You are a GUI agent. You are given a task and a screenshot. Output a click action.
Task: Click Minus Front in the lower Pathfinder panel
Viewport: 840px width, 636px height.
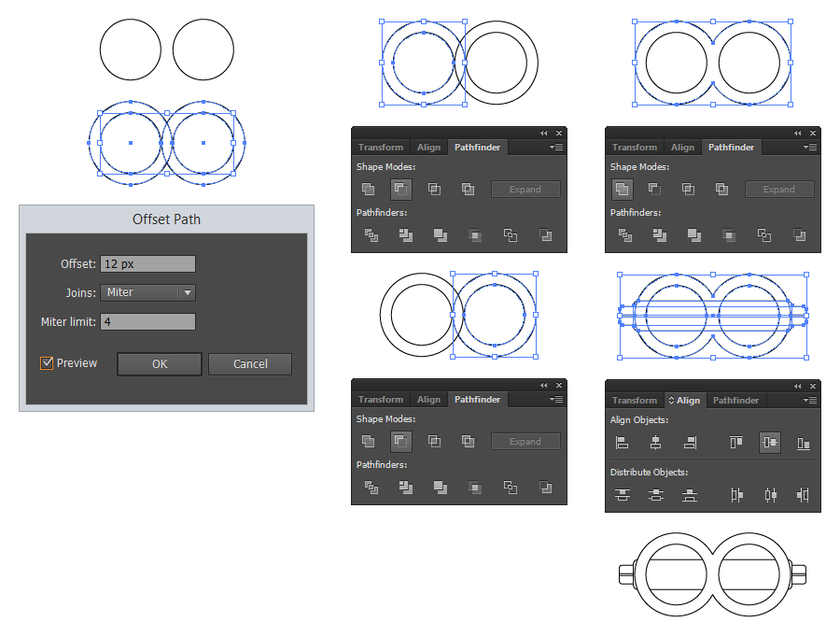(x=400, y=441)
